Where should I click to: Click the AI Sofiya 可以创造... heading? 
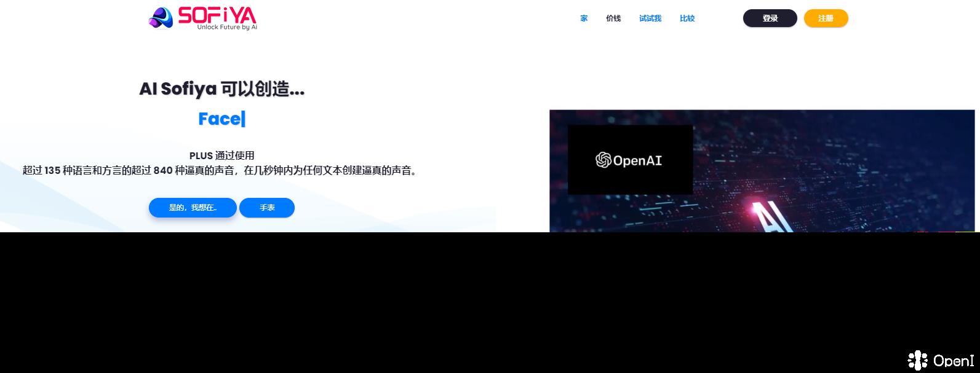(222, 89)
